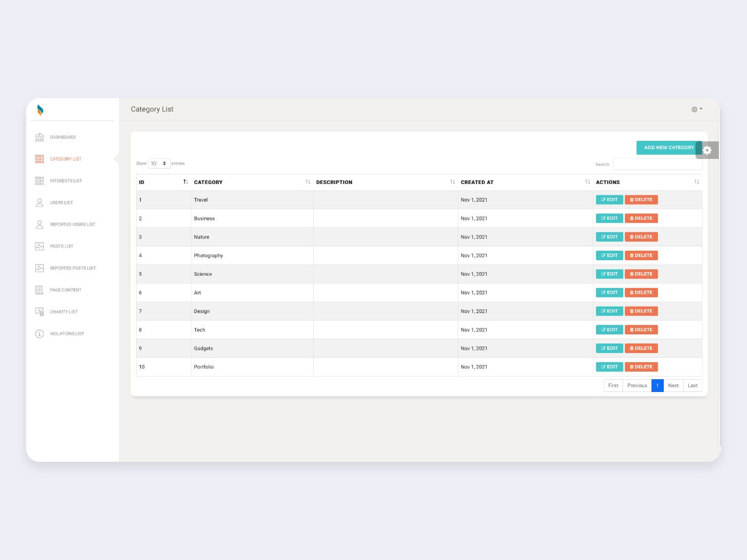747x560 pixels.
Task: Delete the Art category
Action: coord(641,293)
